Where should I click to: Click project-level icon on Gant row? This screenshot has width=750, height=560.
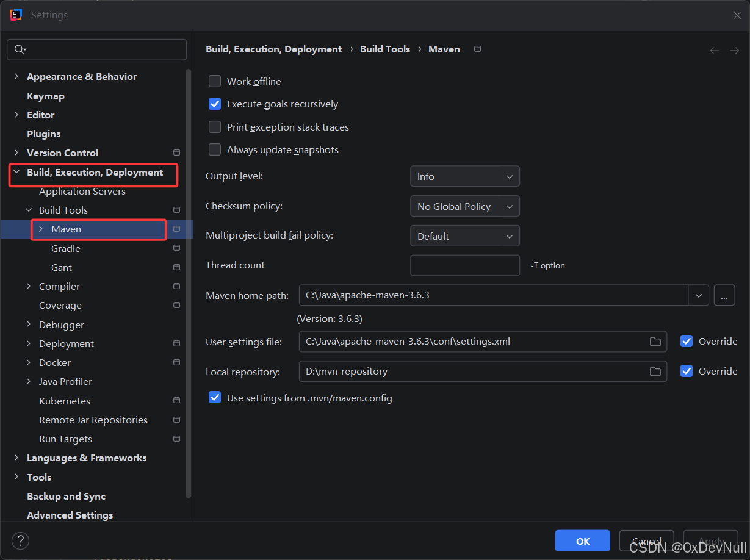(177, 267)
